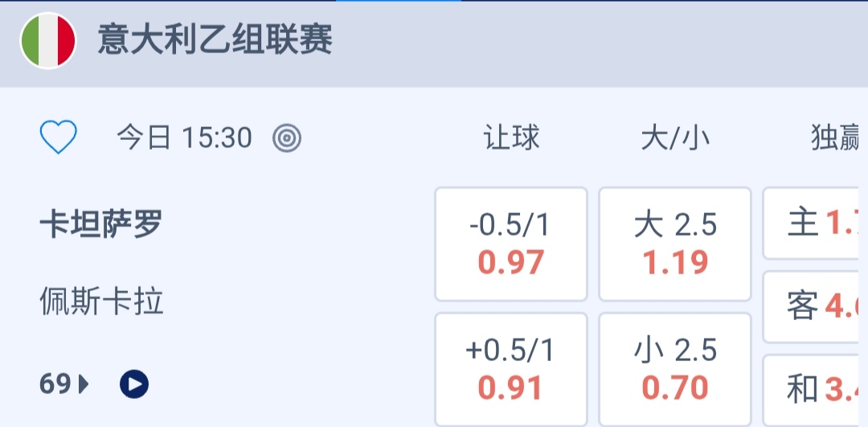Click the Italian flag league icon

(x=48, y=40)
